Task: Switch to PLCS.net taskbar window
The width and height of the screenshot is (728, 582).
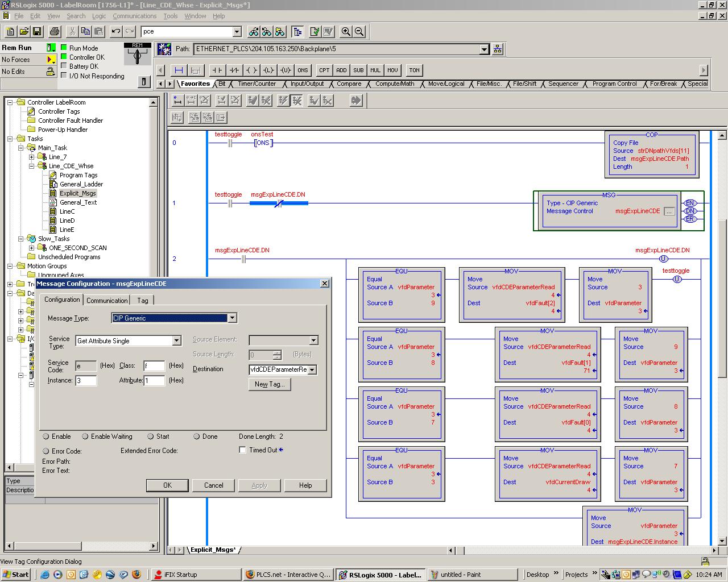Action: [x=288, y=575]
